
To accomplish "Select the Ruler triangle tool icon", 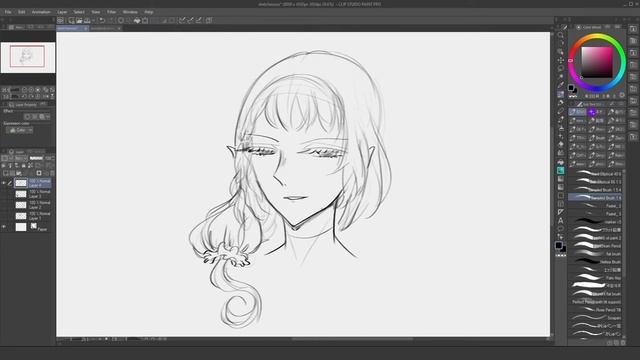I will (560, 212).
